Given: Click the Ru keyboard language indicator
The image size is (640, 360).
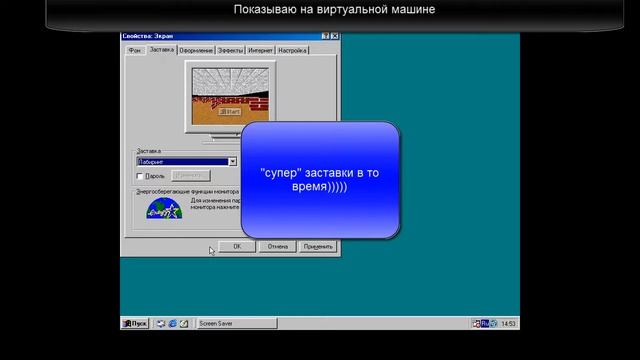Looking at the screenshot, I should click(485, 324).
